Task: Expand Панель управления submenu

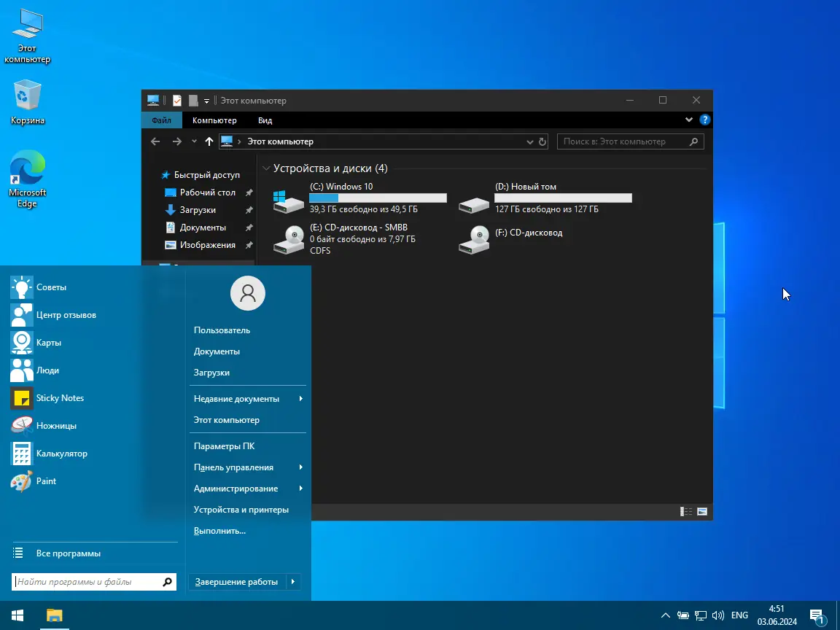Action: [x=301, y=467]
